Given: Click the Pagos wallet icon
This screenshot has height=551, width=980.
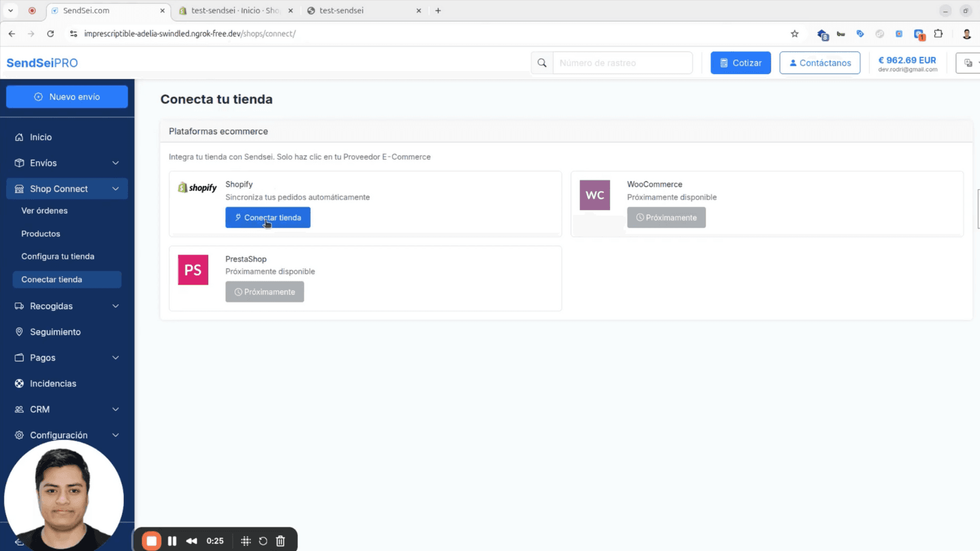Looking at the screenshot, I should 19,358.
